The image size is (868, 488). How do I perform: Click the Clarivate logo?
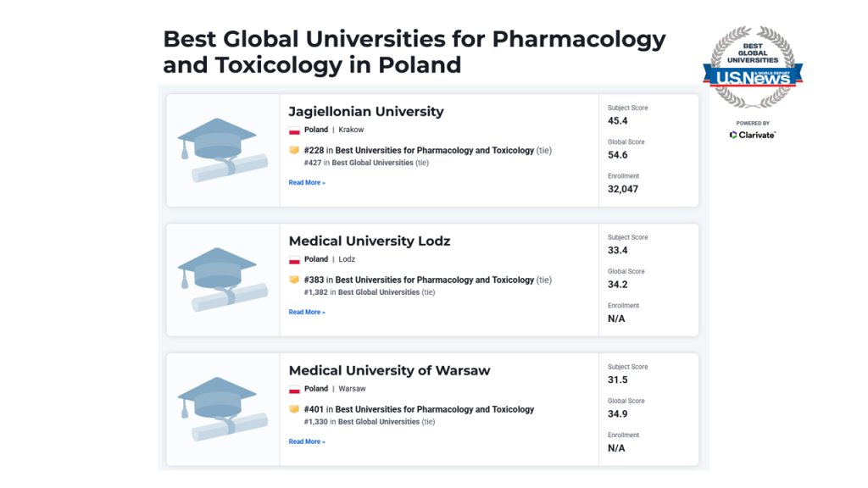point(753,135)
